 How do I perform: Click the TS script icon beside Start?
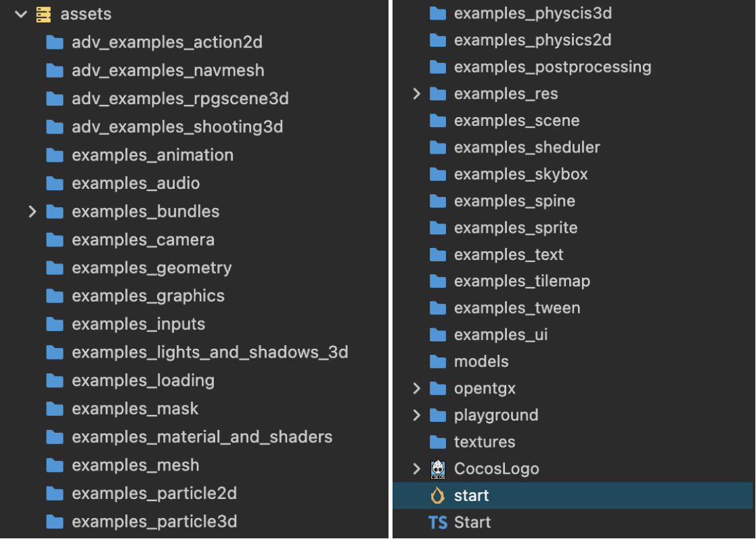tap(438, 523)
